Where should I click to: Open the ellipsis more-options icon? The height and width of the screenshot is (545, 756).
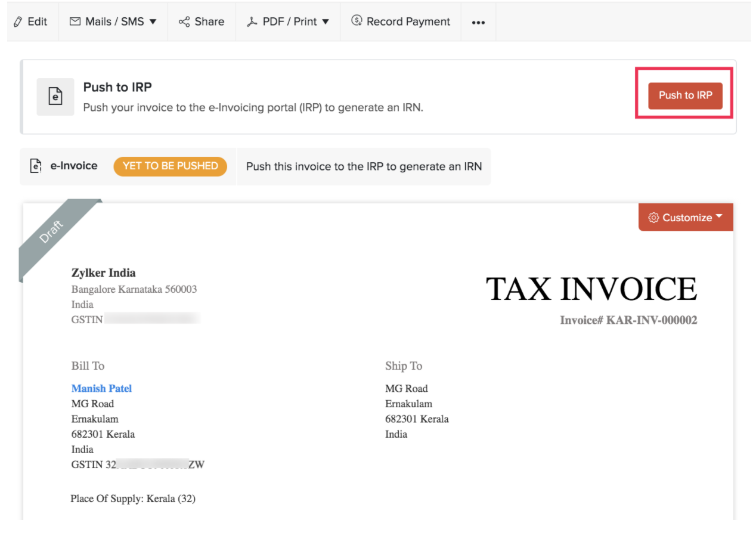478,22
